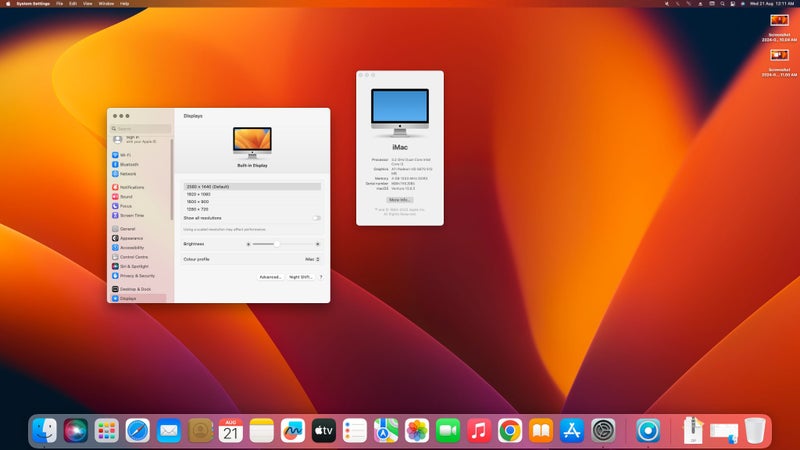Open the Edit menu
Screen dimensions: 800x450
coord(73,4)
